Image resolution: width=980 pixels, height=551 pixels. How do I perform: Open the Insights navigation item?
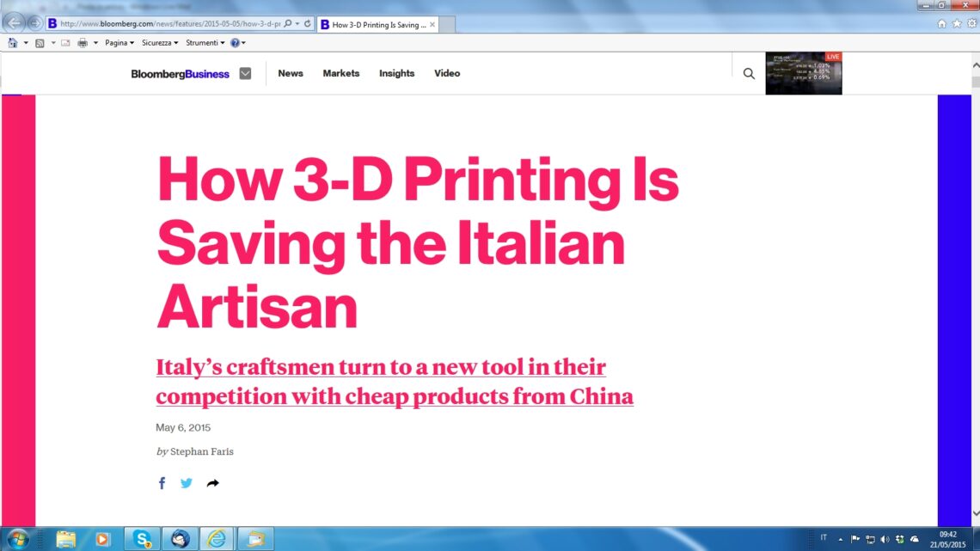coord(396,74)
